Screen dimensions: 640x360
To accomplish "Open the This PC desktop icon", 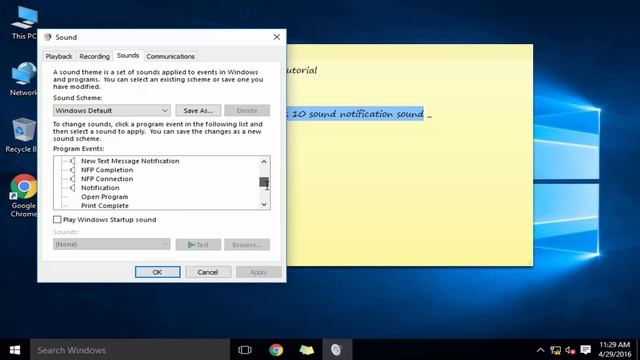I will (24, 22).
